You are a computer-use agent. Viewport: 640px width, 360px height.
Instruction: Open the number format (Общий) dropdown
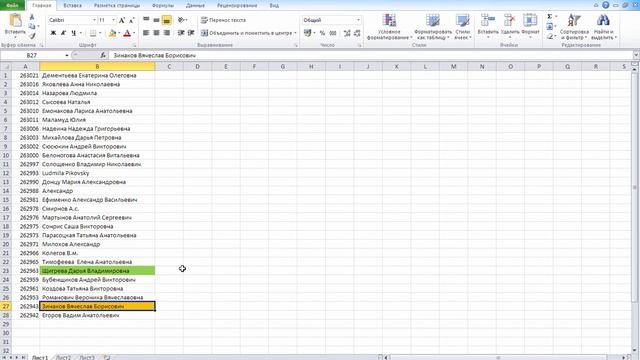pos(358,20)
